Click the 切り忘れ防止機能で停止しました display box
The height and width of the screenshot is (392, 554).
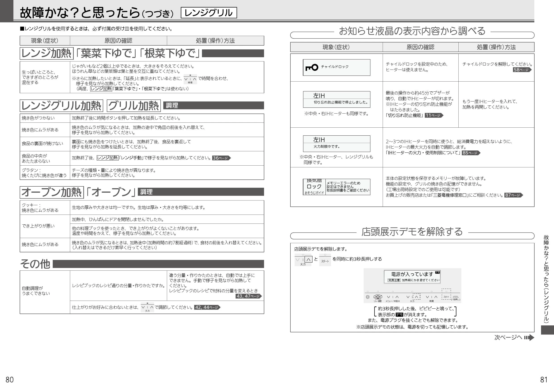click(x=337, y=99)
